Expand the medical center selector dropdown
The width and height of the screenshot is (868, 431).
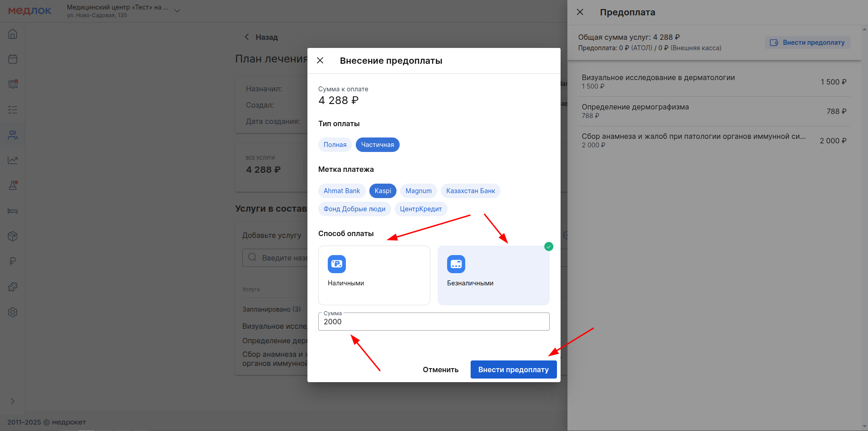coord(177,11)
